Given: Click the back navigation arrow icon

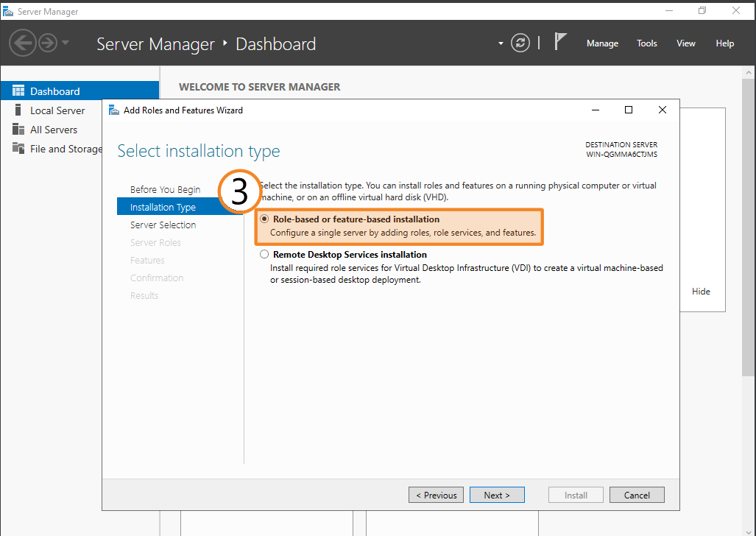Looking at the screenshot, I should point(23,43).
